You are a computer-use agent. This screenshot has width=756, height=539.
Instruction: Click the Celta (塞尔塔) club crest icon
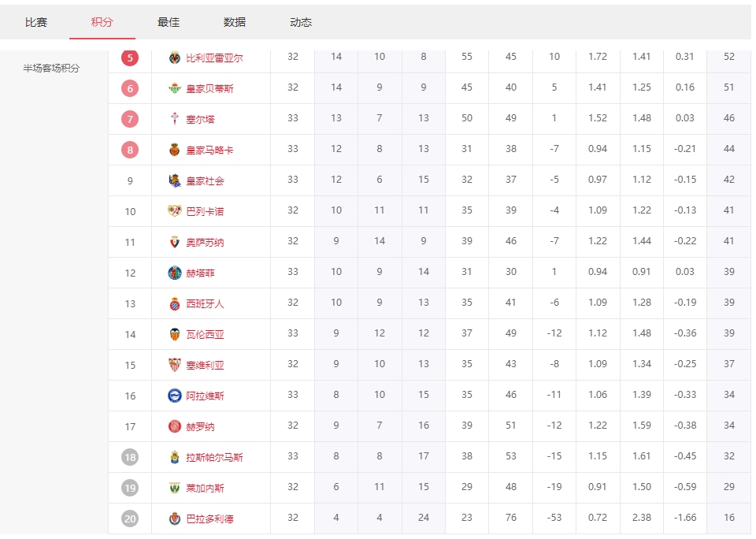click(x=175, y=119)
